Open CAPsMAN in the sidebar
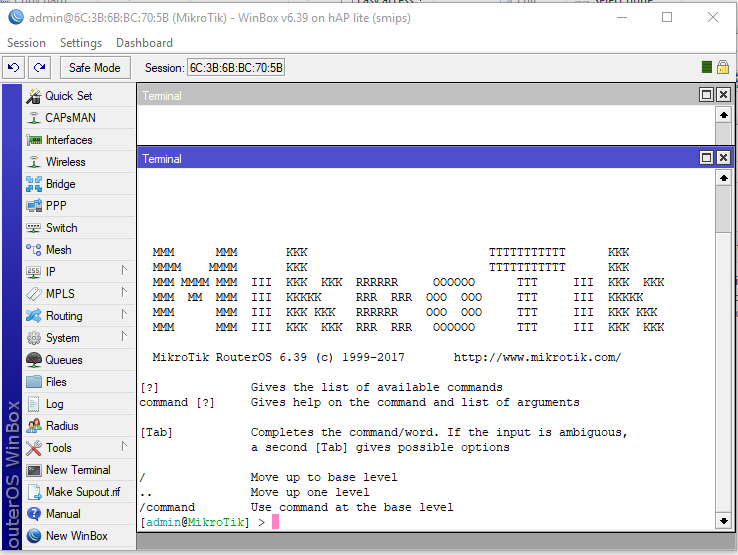 coord(79,118)
